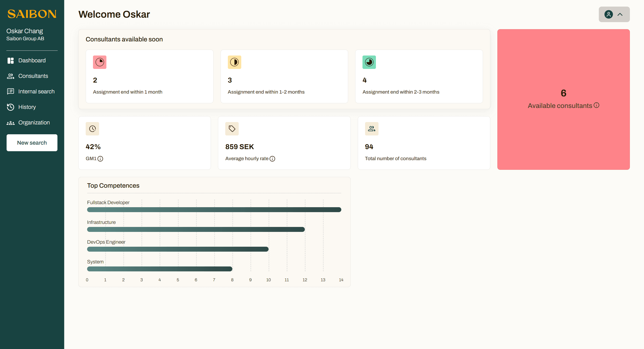Click the Fullstack Developer competence bar
The image size is (644, 349).
214,210
